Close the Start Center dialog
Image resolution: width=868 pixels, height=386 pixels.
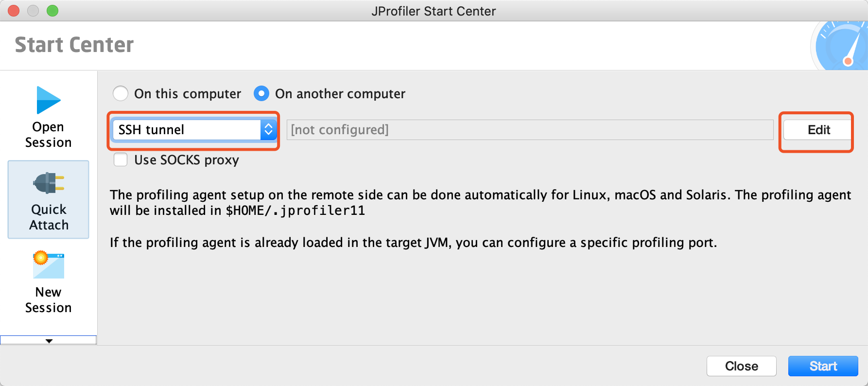(x=741, y=366)
